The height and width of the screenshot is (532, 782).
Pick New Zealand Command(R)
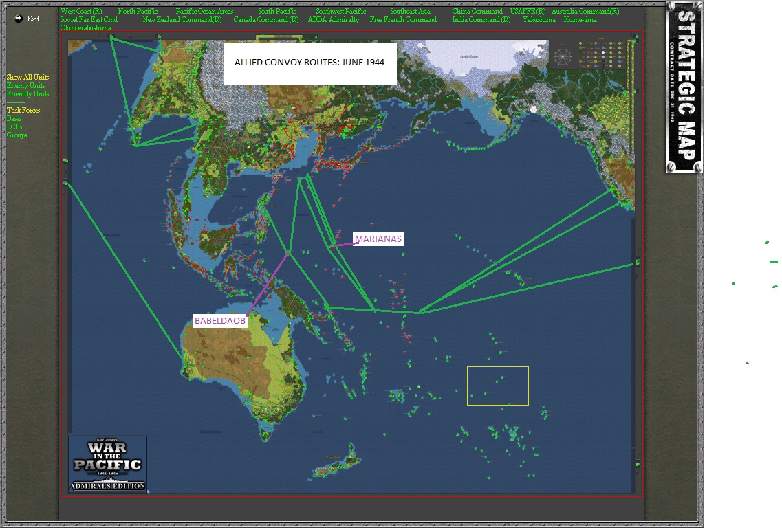182,19
